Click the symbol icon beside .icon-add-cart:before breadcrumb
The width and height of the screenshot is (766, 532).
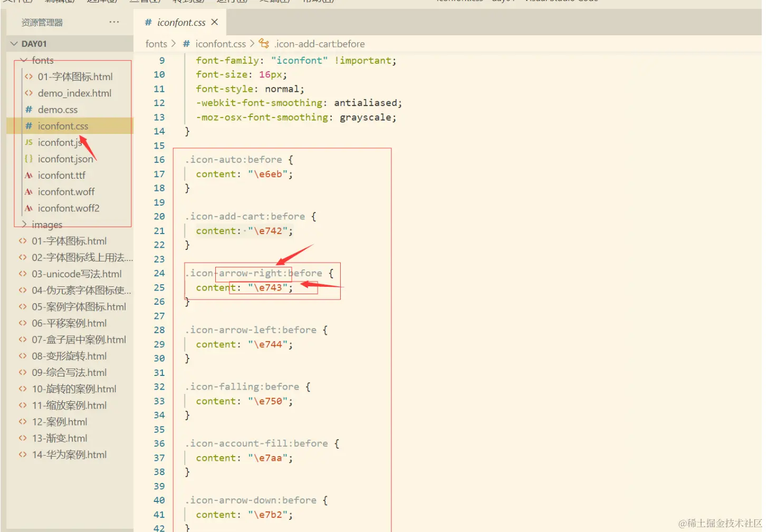click(x=264, y=44)
